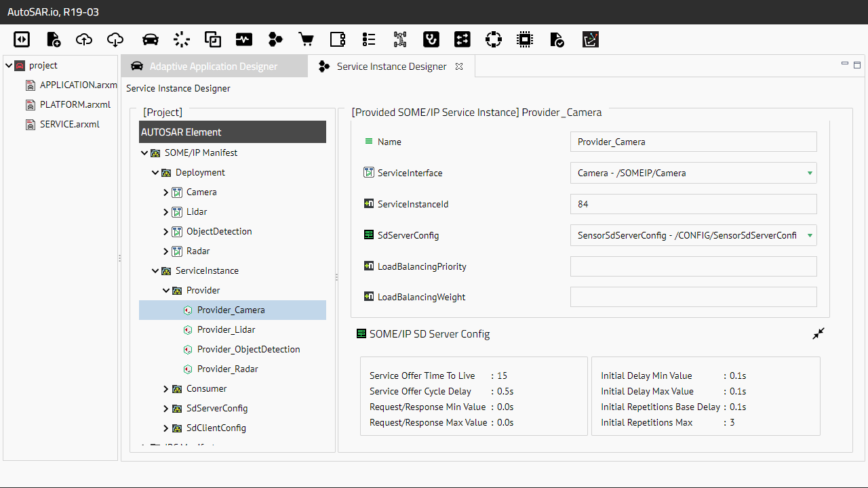Click the stethoscope toolbar icon
The width and height of the screenshot is (868, 488).
(431, 39)
